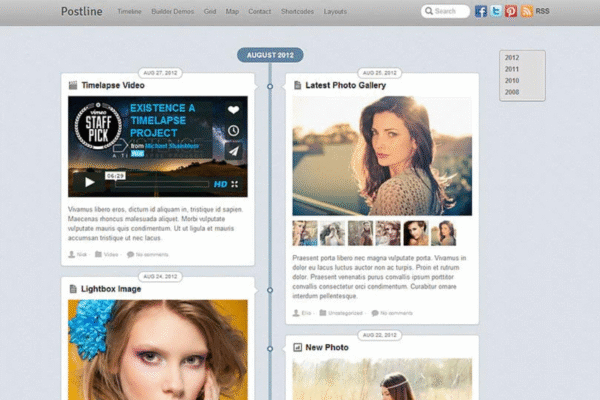Open the RSS feed icon
Screen dimensions: 600x400
click(x=527, y=11)
